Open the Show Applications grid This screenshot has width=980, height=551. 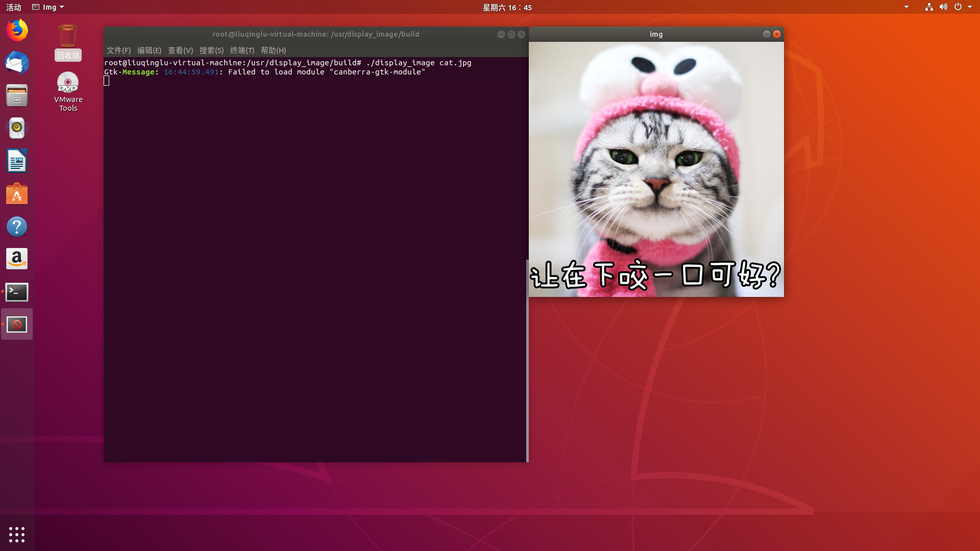pyautogui.click(x=17, y=534)
